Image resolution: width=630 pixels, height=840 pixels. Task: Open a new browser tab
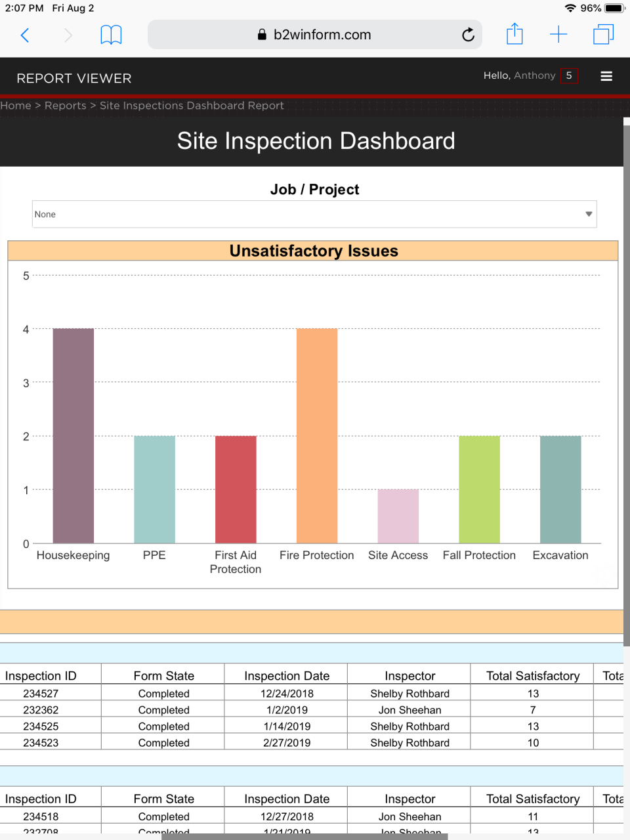tap(558, 33)
